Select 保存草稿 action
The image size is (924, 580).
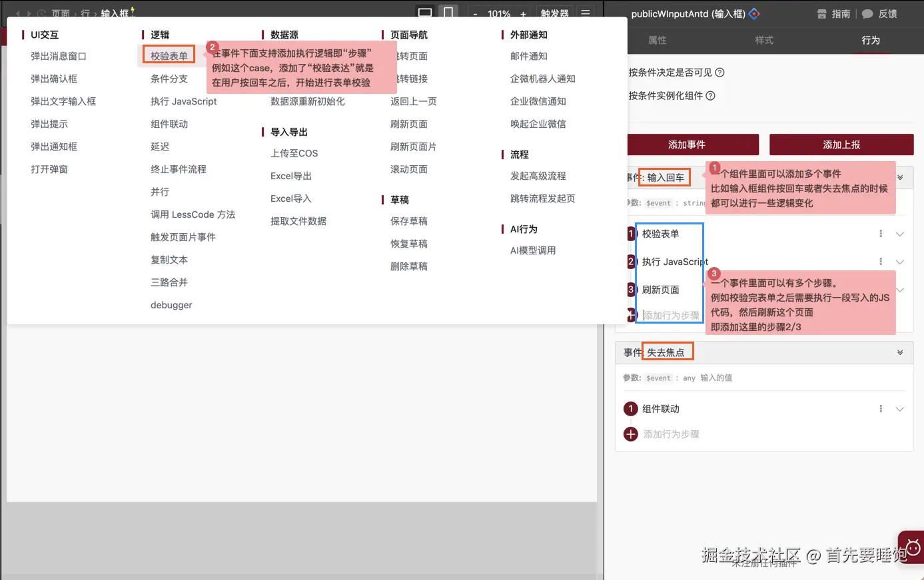409,221
